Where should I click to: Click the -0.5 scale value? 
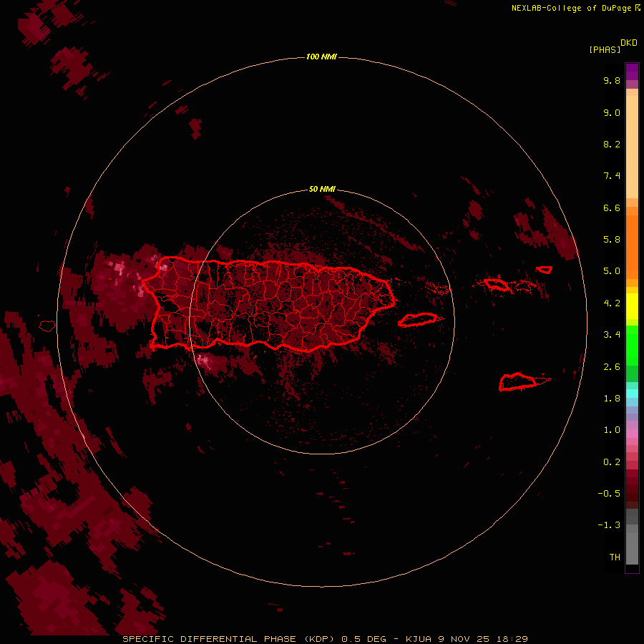609,494
